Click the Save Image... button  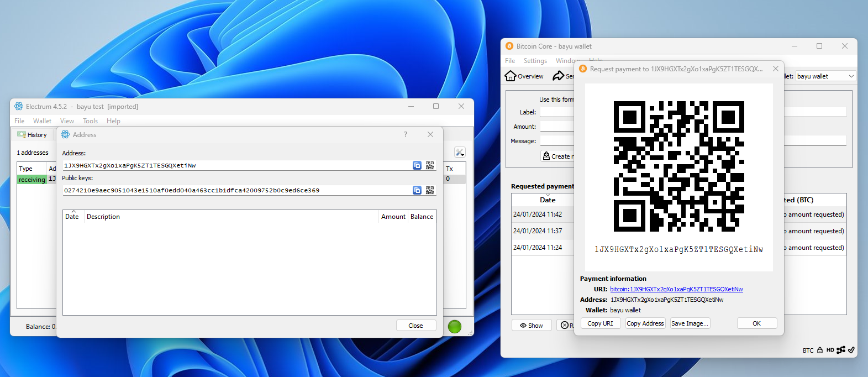click(x=690, y=323)
